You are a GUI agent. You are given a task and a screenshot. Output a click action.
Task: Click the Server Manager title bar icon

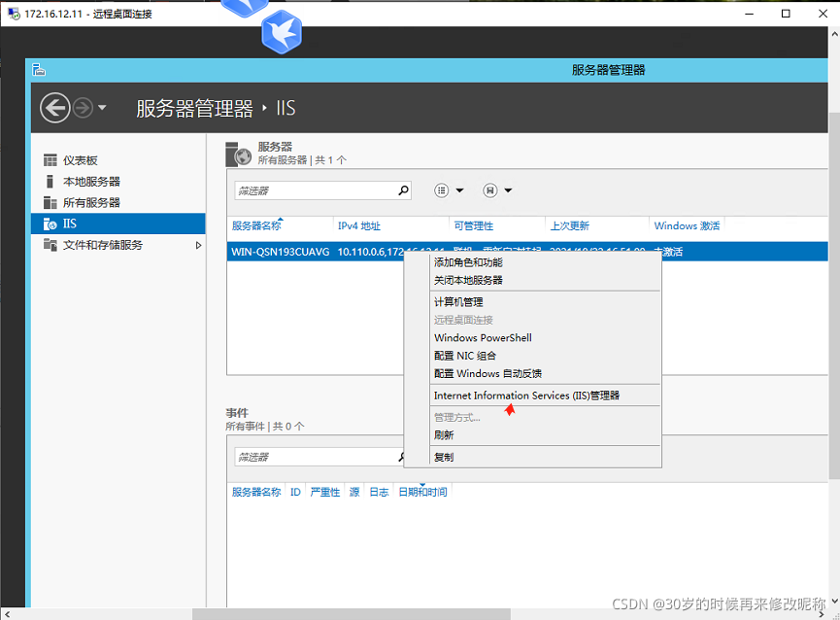click(39, 70)
